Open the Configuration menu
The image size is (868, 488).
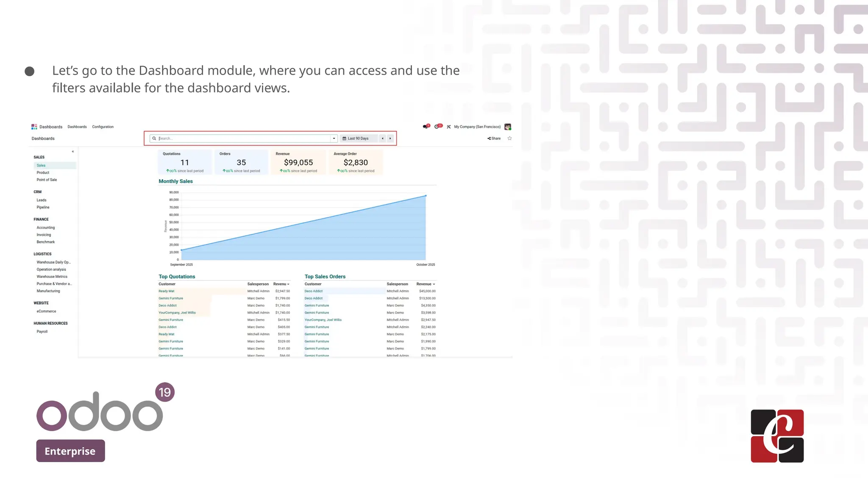(x=103, y=127)
